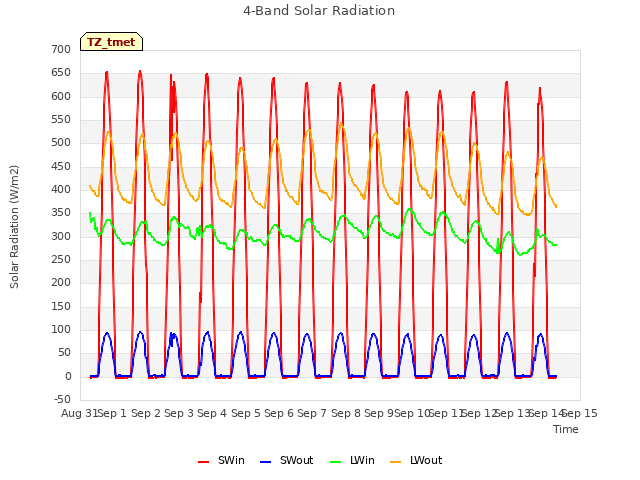Click the Aug 31 x-axis label

[79, 413]
